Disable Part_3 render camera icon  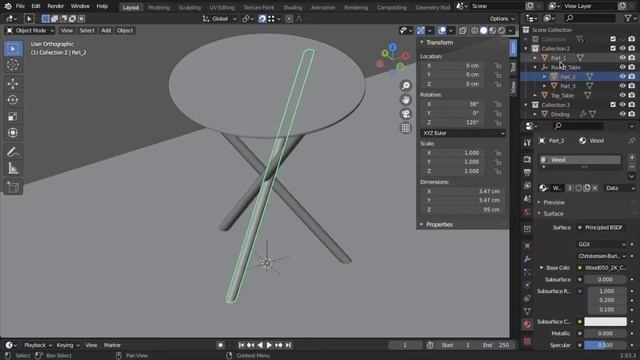(632, 86)
